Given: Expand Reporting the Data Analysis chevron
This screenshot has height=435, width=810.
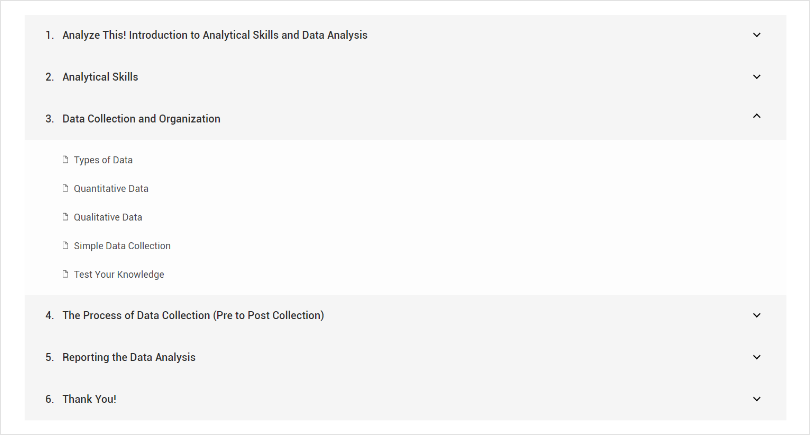Looking at the screenshot, I should pyautogui.click(x=757, y=357).
